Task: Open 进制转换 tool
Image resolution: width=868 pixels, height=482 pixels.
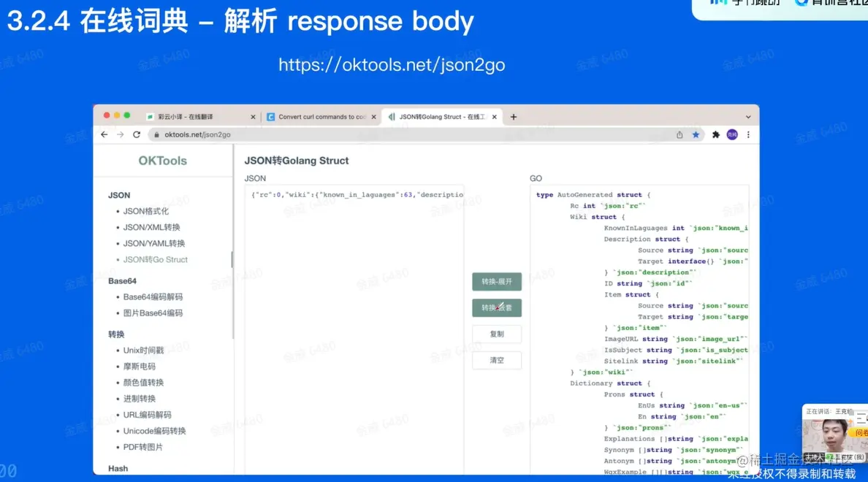Action: click(x=139, y=398)
